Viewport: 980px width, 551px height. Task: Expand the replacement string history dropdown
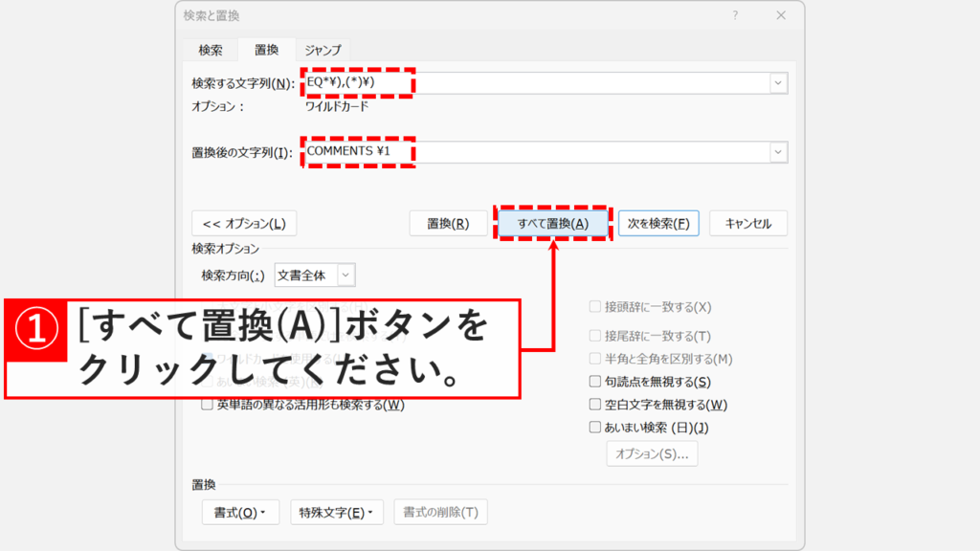point(777,152)
